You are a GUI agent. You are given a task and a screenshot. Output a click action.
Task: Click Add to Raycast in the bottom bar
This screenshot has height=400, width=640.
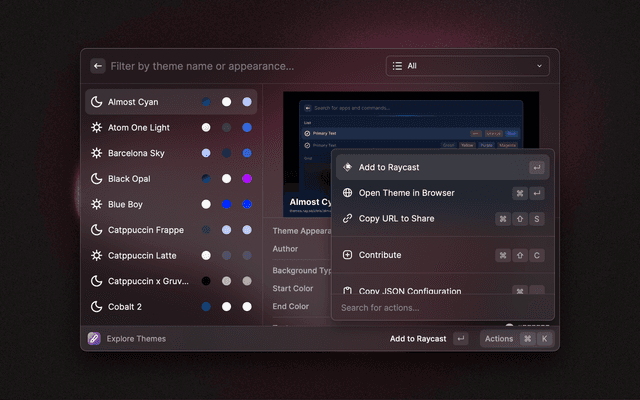pos(418,339)
